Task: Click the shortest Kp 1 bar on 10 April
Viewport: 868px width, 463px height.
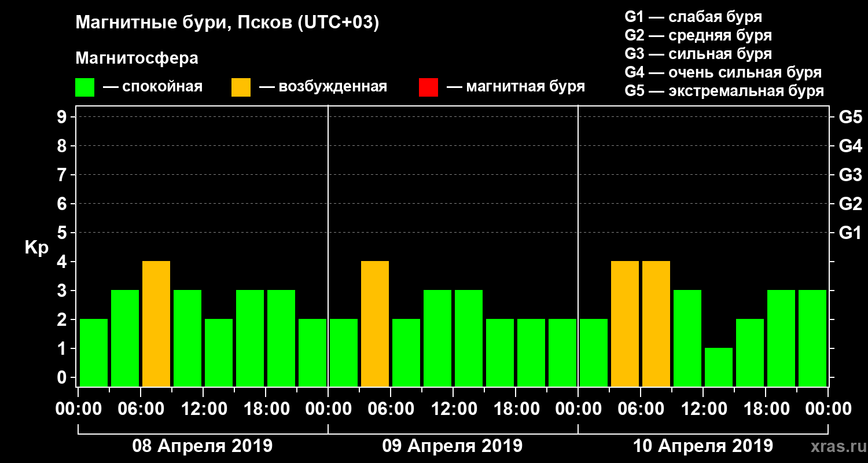Action: [719, 367]
